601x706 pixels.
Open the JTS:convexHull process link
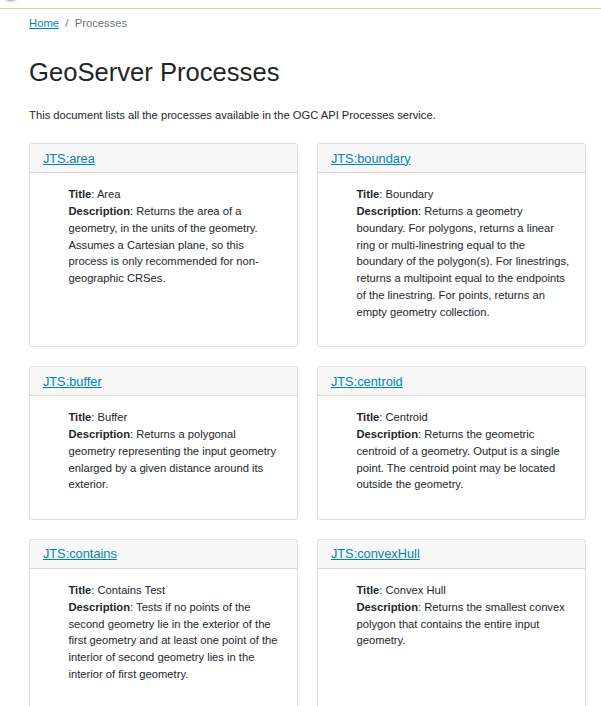pyautogui.click(x=375, y=554)
